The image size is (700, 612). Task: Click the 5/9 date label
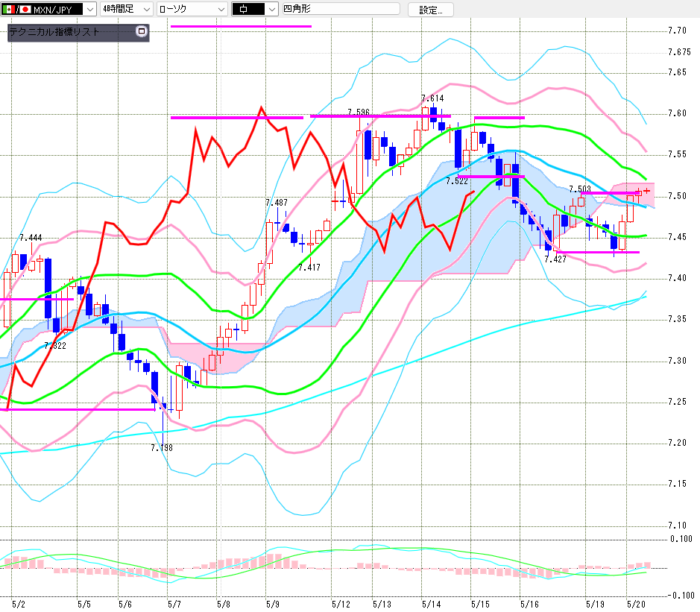(x=273, y=605)
